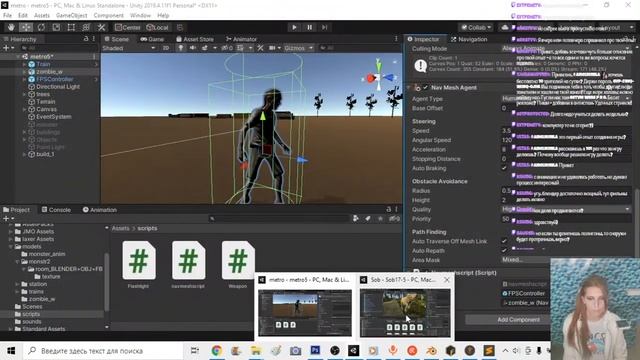Open the Collab dropdown
The width and height of the screenshot is (640, 360).
point(476,27)
